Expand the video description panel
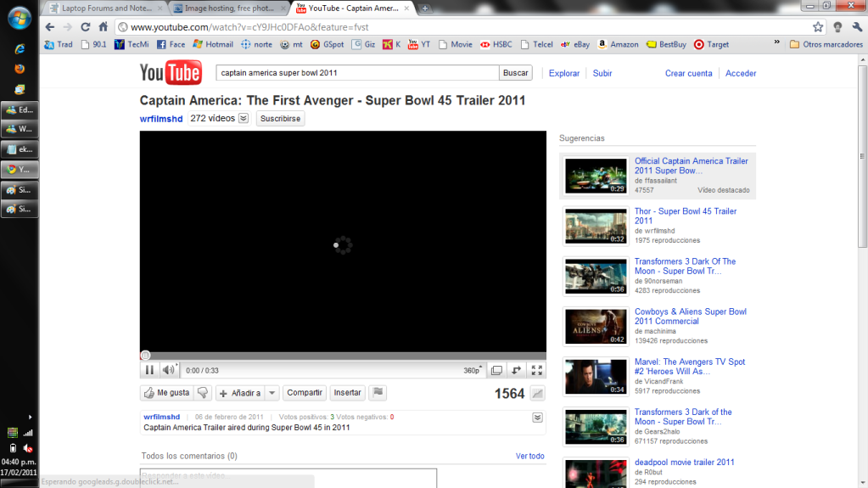868x488 pixels. pos(538,418)
